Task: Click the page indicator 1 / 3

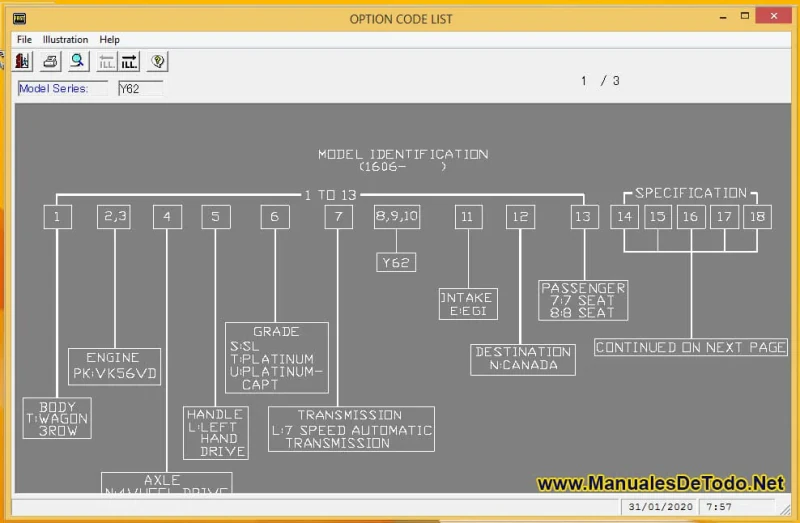Action: click(x=600, y=81)
